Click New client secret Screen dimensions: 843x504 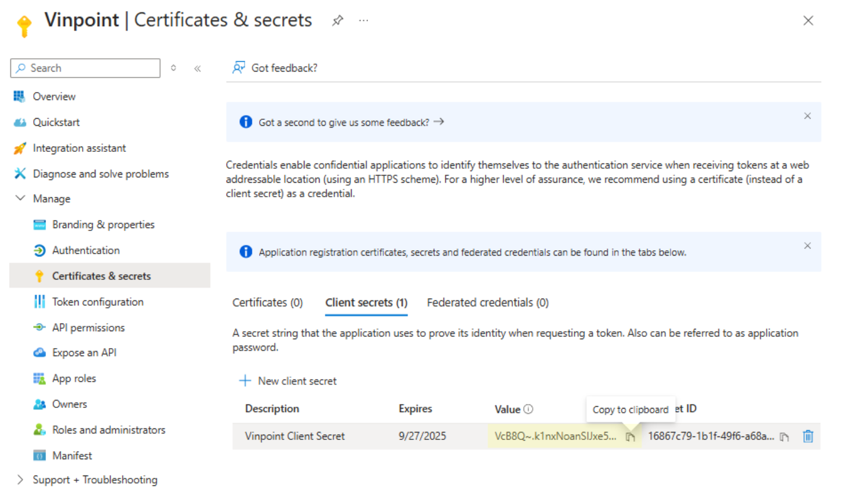288,381
